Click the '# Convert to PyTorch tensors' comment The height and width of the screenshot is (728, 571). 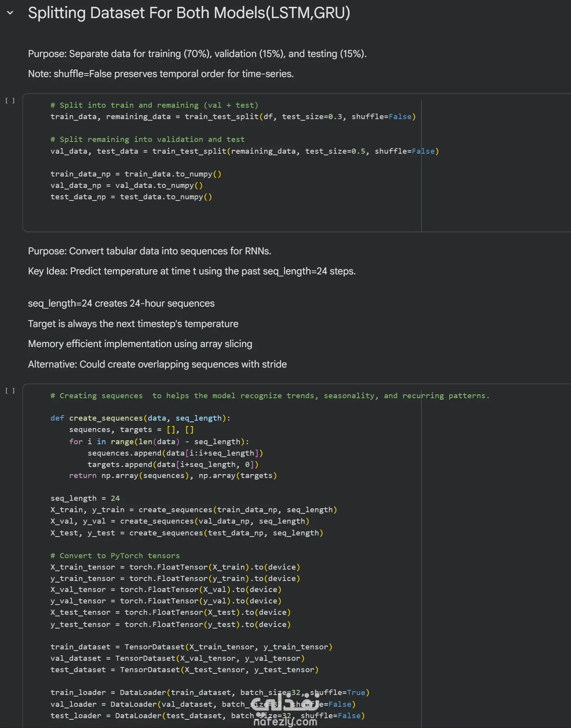pyautogui.click(x=115, y=556)
